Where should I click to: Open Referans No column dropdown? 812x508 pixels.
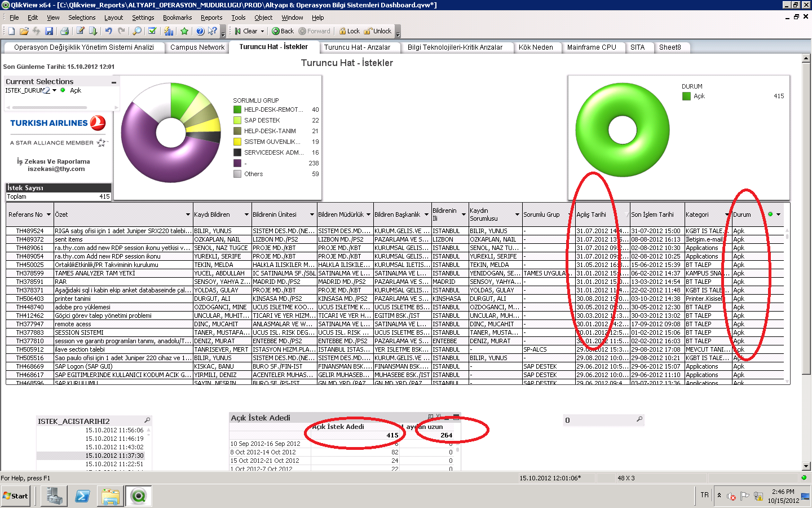(x=48, y=214)
